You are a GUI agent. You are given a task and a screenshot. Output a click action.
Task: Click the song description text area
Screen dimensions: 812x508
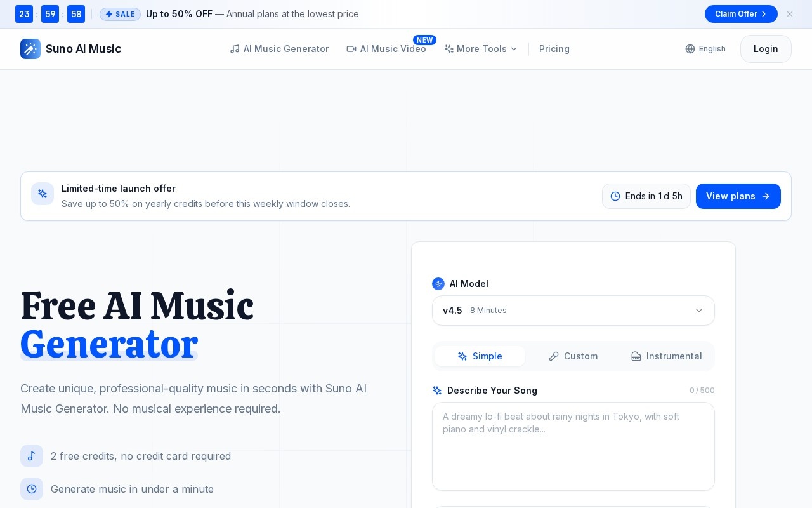pyautogui.click(x=573, y=446)
